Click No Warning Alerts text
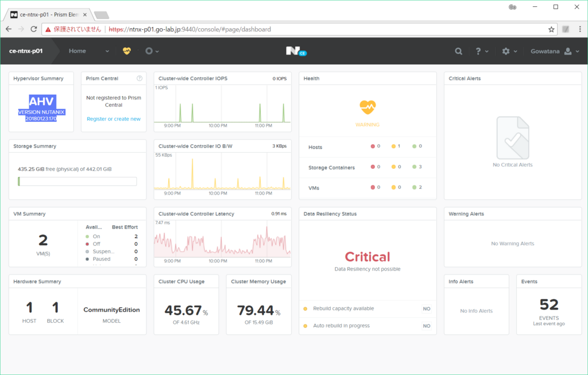This screenshot has height=375, width=588. tap(513, 243)
